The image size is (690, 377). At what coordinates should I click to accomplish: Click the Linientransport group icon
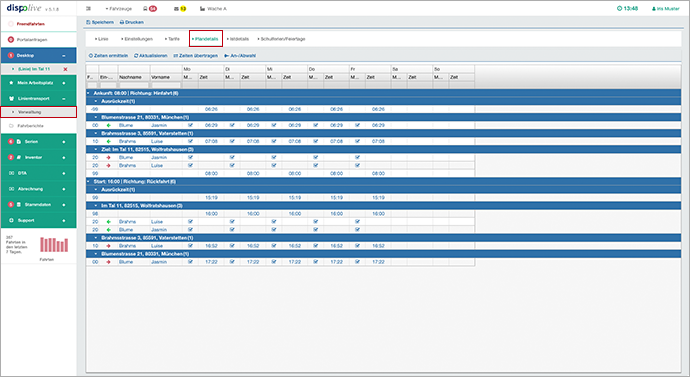(x=11, y=99)
